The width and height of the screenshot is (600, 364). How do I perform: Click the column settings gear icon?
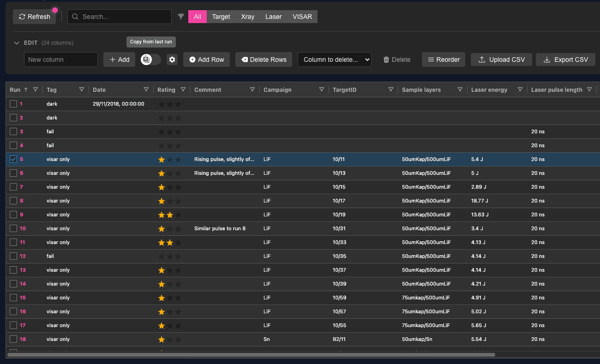172,60
